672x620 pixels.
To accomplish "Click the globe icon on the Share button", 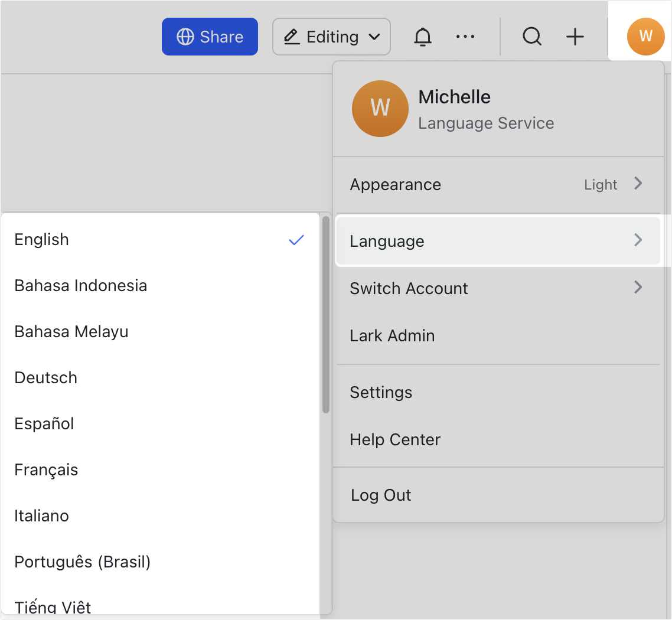I will (185, 37).
